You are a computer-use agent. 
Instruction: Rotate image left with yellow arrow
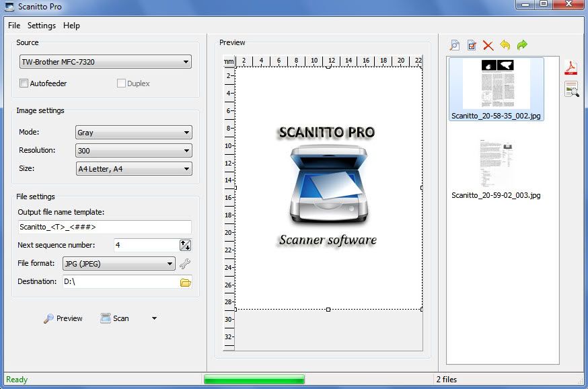tap(505, 45)
